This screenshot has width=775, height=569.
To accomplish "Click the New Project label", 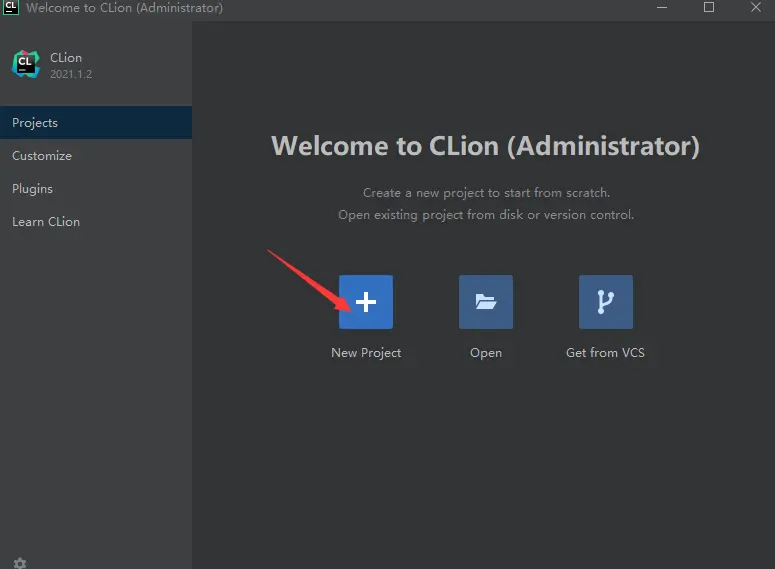I will coord(366,353).
